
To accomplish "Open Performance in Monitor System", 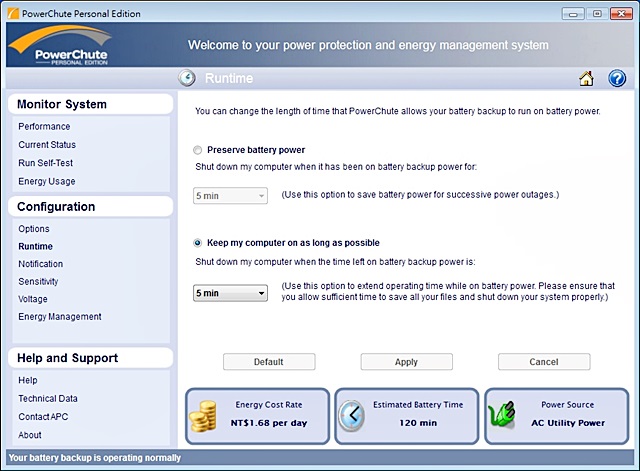I will [44, 127].
